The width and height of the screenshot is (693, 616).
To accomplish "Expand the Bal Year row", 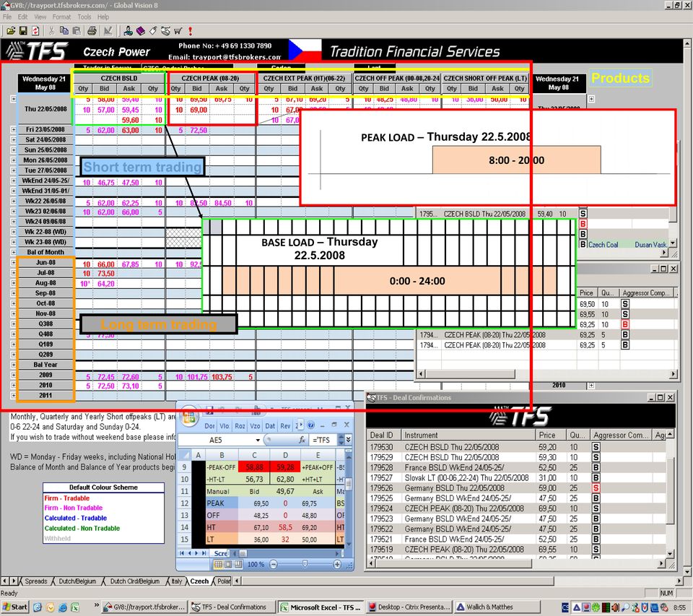I will tap(13, 365).
